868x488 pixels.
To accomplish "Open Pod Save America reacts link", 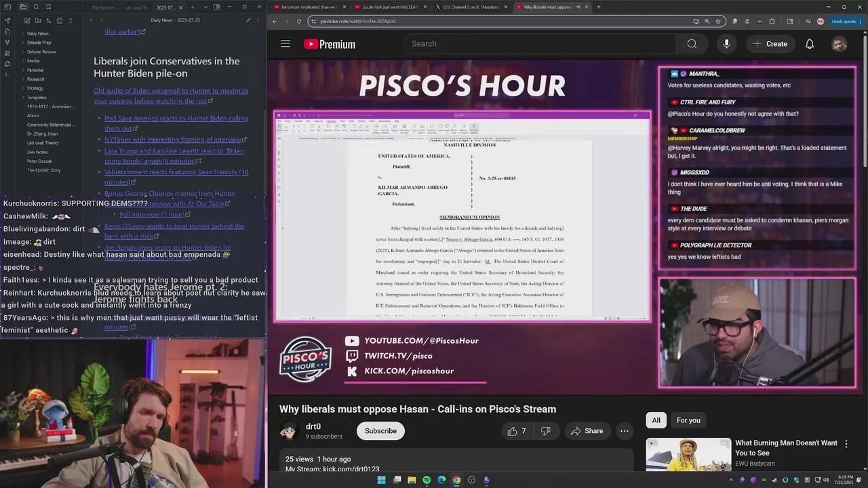I will click(x=176, y=123).
